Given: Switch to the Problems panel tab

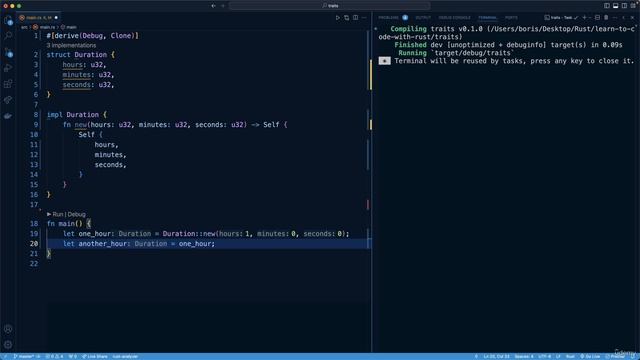Looking at the screenshot, I should [388, 18].
